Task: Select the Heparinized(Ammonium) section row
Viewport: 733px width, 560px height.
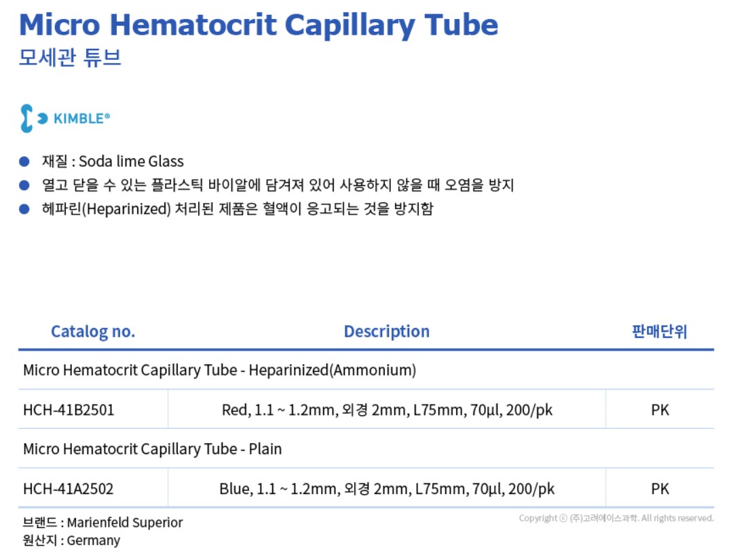Action: click(x=366, y=370)
